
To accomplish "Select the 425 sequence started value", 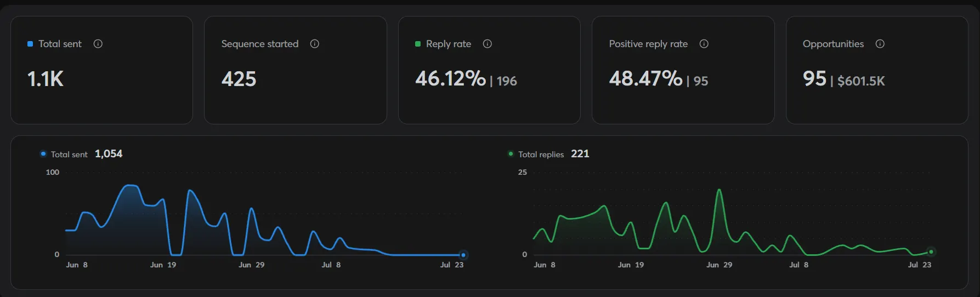I will [x=239, y=79].
